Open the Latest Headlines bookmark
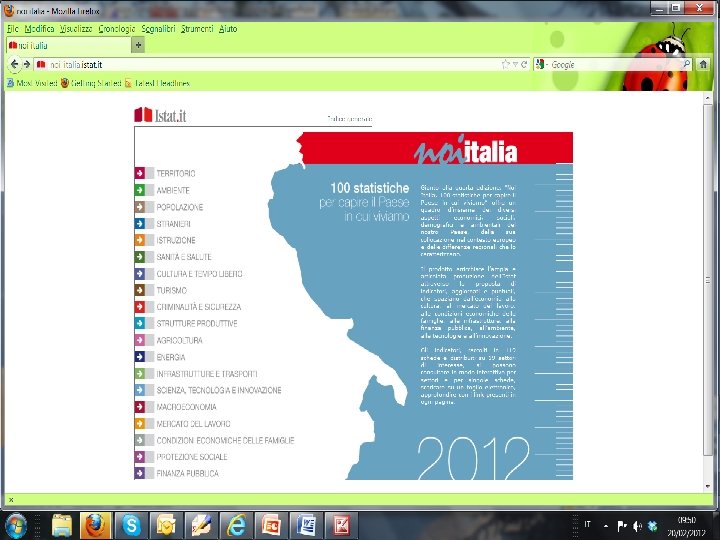Image resolution: width=720 pixels, height=540 pixels. tap(157, 83)
